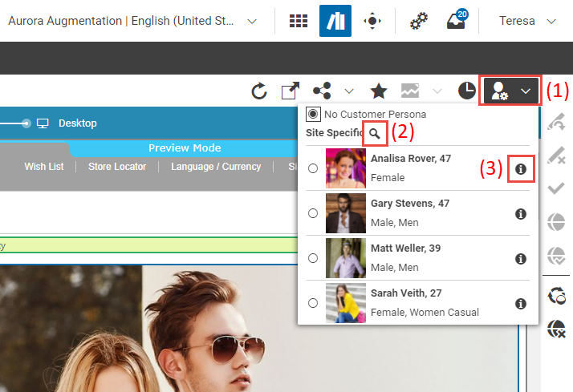Click the Desktop device slider handle
Viewport: 573px width, 392px height.
(27, 123)
